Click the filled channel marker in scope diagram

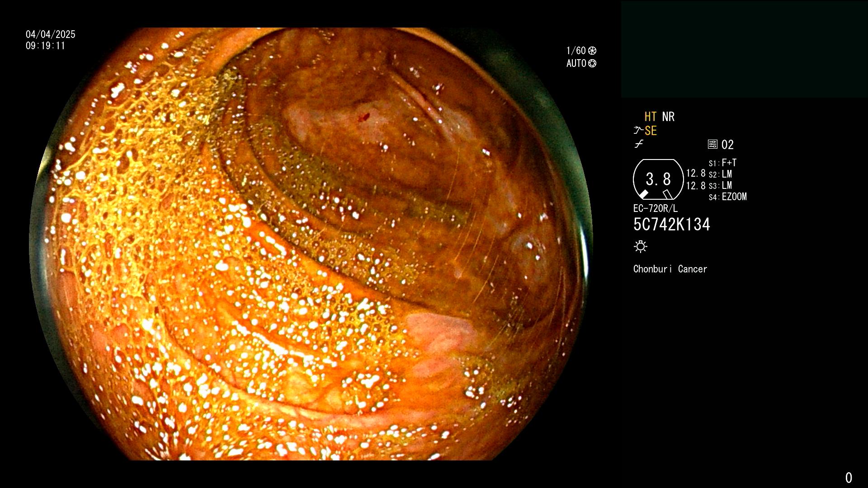[643, 194]
